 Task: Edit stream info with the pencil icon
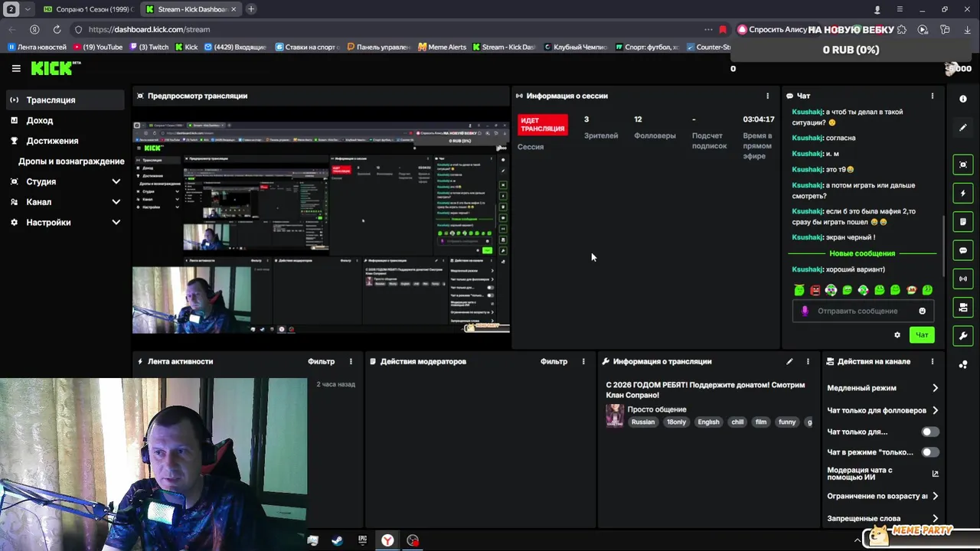789,361
